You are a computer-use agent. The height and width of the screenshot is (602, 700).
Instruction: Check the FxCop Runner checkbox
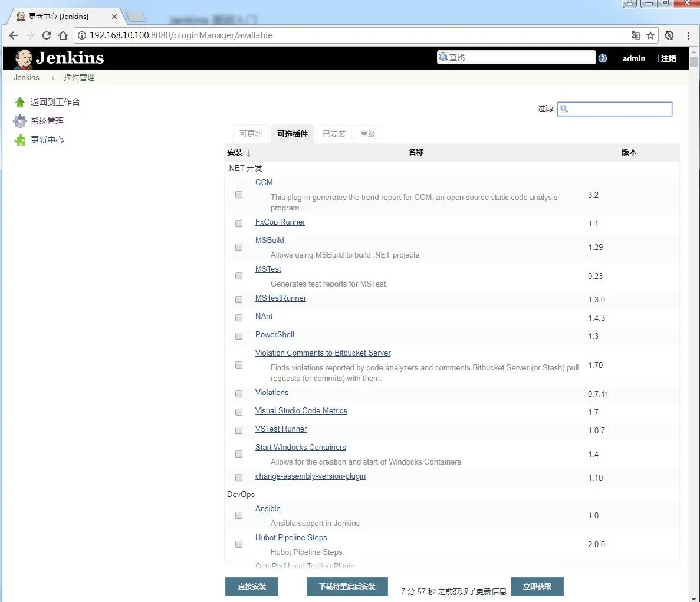(239, 223)
